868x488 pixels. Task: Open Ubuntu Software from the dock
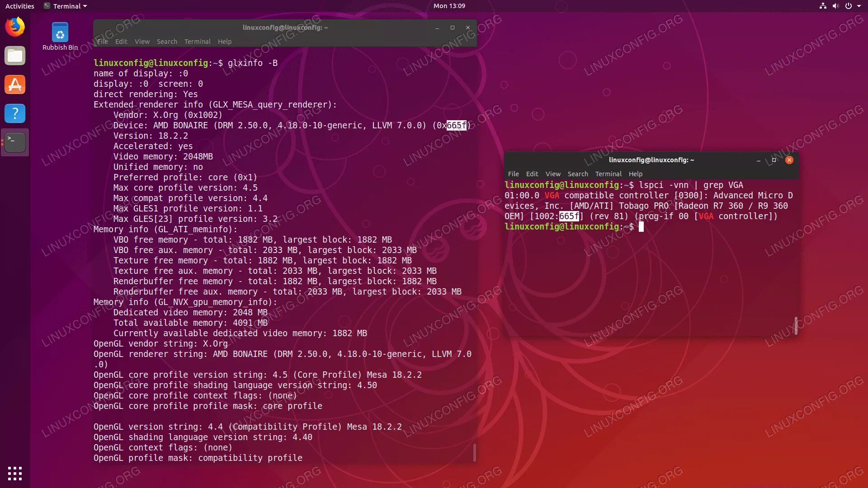pos(15,84)
